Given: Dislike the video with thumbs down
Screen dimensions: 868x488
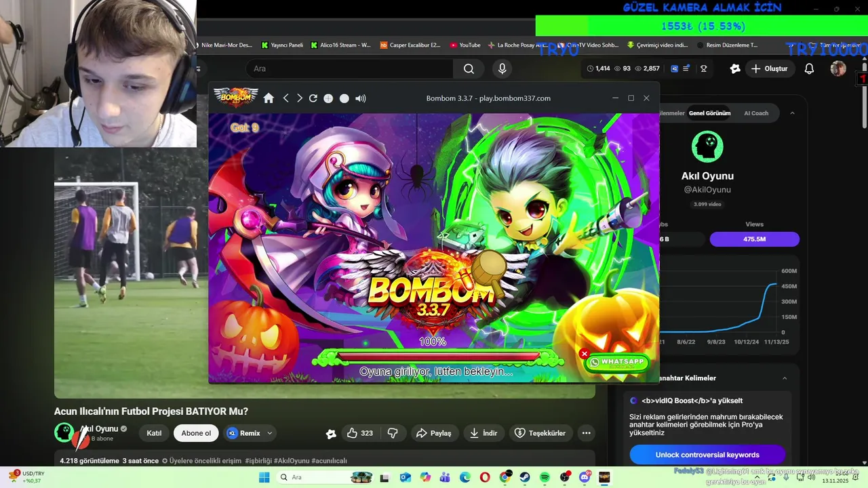Looking at the screenshot, I should click(393, 433).
